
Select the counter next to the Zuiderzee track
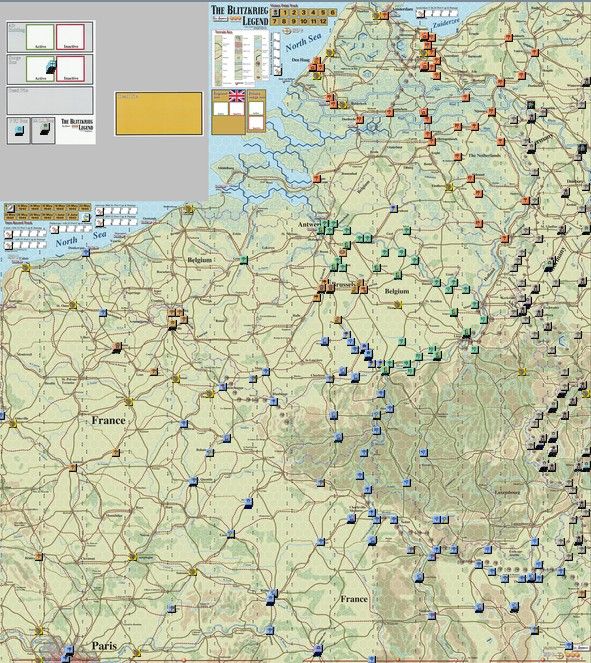420,14
